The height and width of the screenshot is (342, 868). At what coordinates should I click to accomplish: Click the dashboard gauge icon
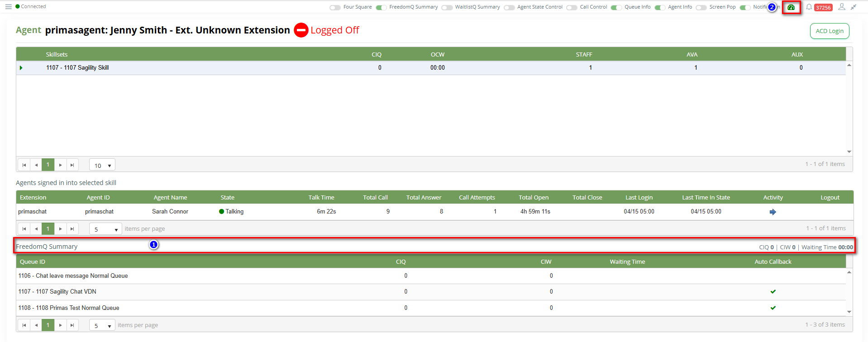pos(791,7)
